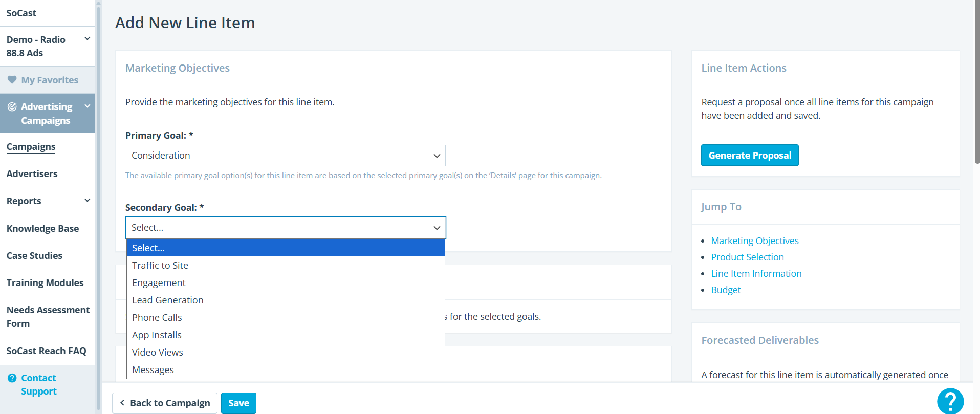Collapse the Advertising Campaigns section chevron
Viewport: 980px width, 414px height.
(x=88, y=106)
